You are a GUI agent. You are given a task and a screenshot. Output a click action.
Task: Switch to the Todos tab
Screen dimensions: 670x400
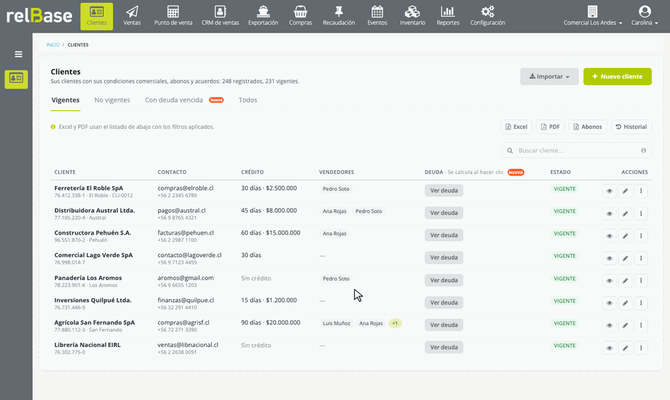coord(248,100)
